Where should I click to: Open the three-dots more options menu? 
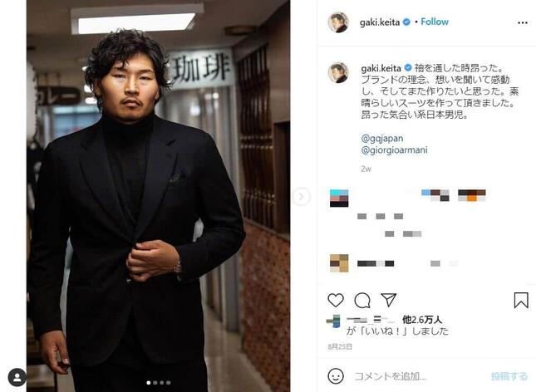tap(523, 22)
